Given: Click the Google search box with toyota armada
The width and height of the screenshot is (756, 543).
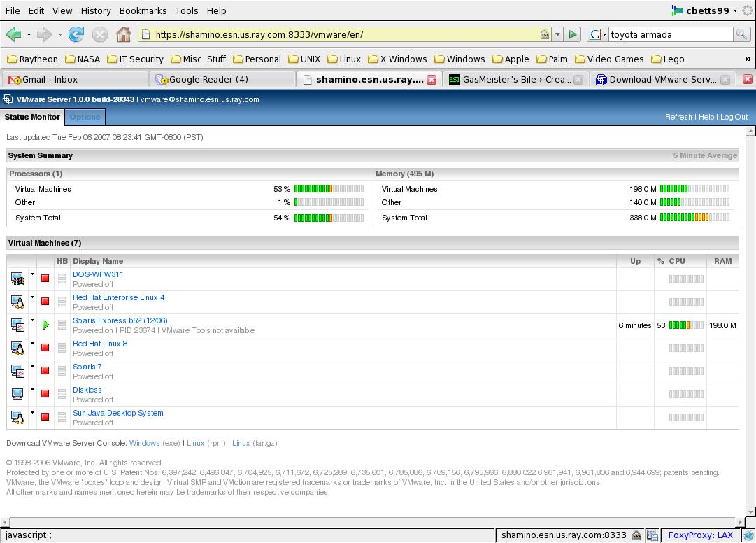Looking at the screenshot, I should click(x=671, y=34).
